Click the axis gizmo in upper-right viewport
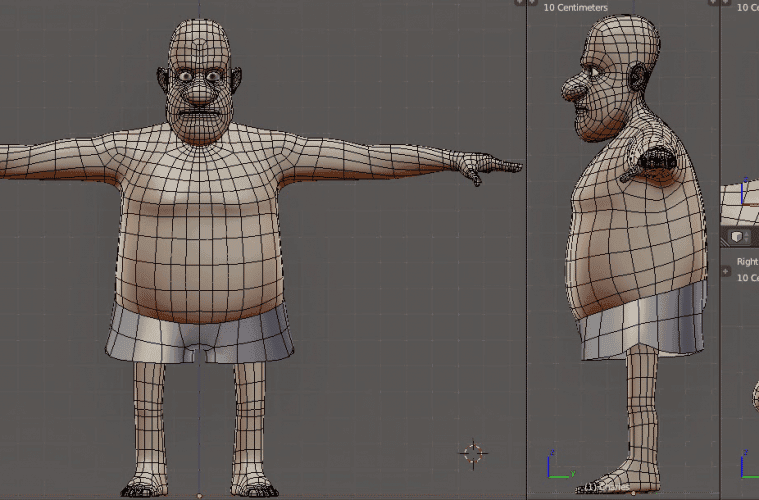 click(745, 188)
